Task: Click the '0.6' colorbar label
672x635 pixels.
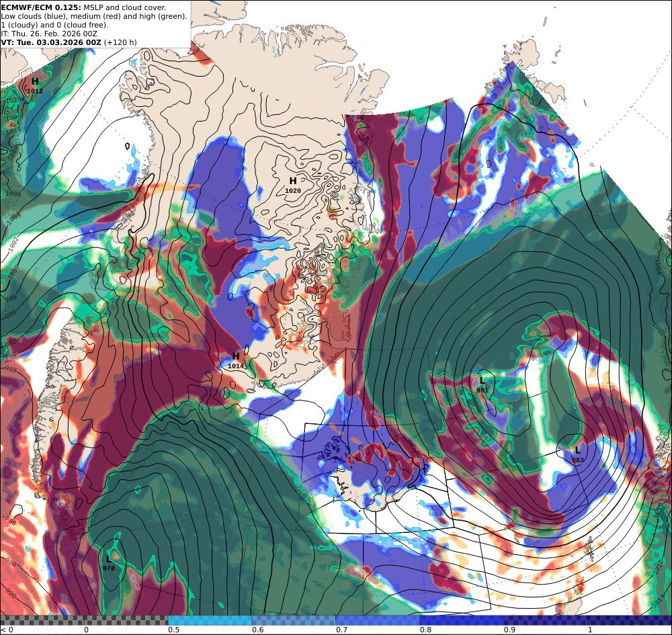Action: (257, 630)
